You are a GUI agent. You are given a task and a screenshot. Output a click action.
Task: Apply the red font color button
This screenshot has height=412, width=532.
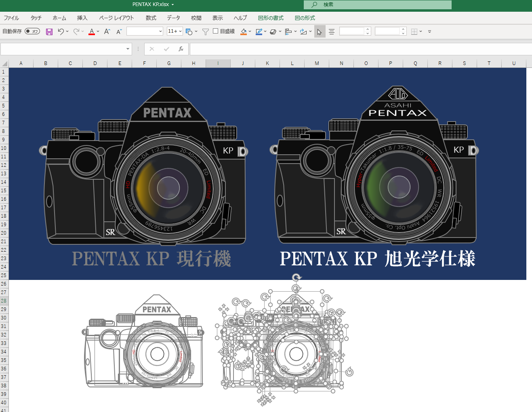[x=92, y=32]
